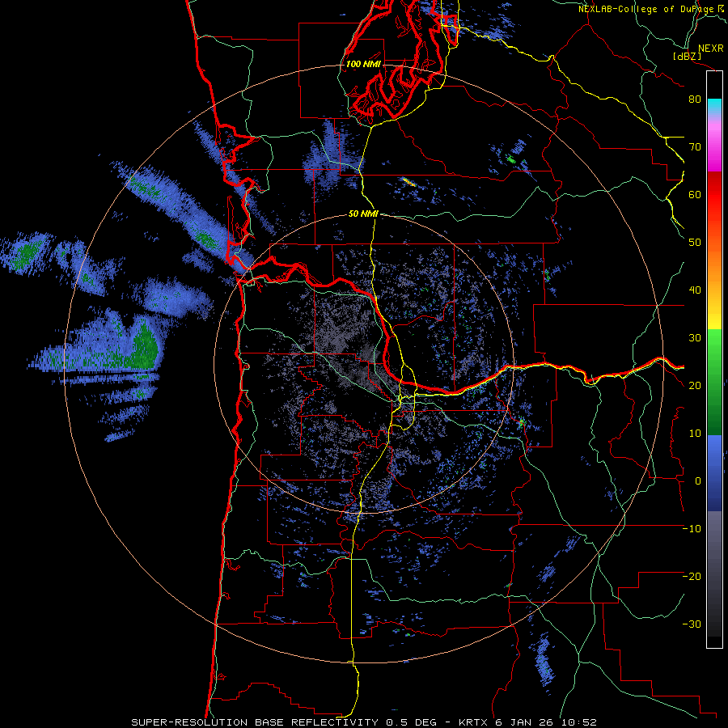Click the 6 JAN 26 10:52 timestamp
The height and width of the screenshot is (728, 728).
(x=548, y=722)
